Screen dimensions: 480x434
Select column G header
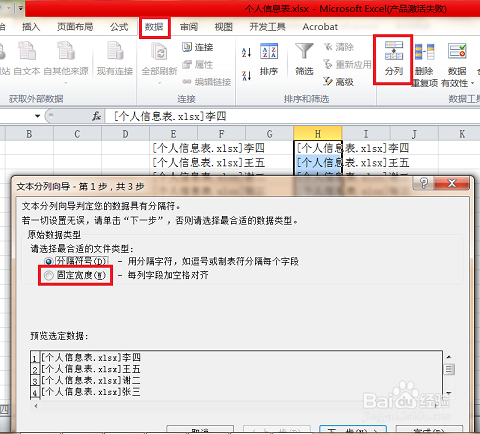[x=269, y=134]
